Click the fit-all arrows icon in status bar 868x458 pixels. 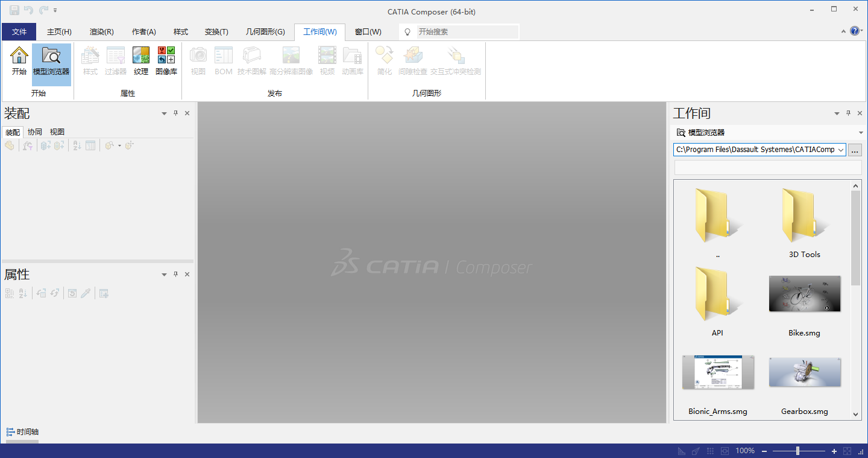pyautogui.click(x=847, y=451)
